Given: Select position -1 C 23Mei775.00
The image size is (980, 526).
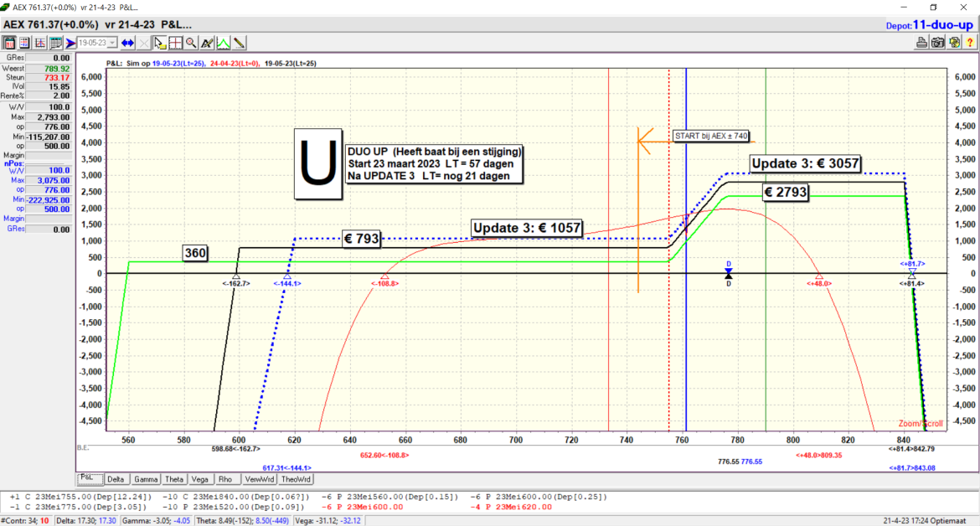Looking at the screenshot, I should (78, 508).
